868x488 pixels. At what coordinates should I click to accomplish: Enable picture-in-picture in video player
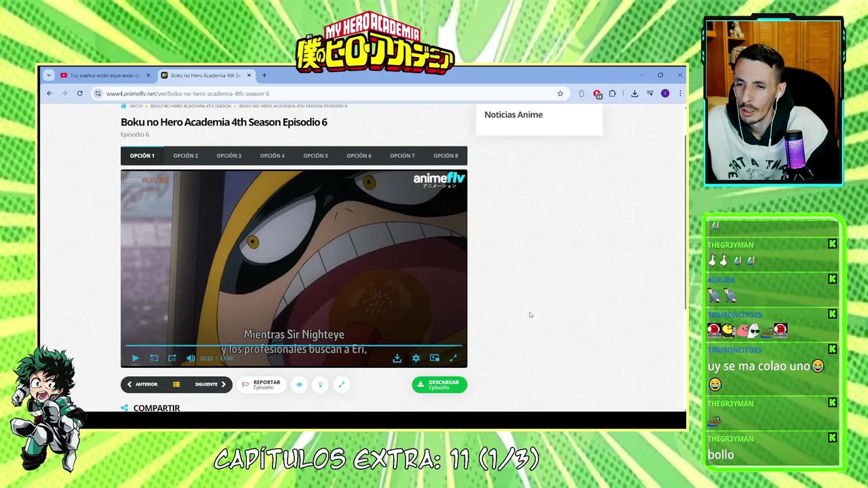435,358
